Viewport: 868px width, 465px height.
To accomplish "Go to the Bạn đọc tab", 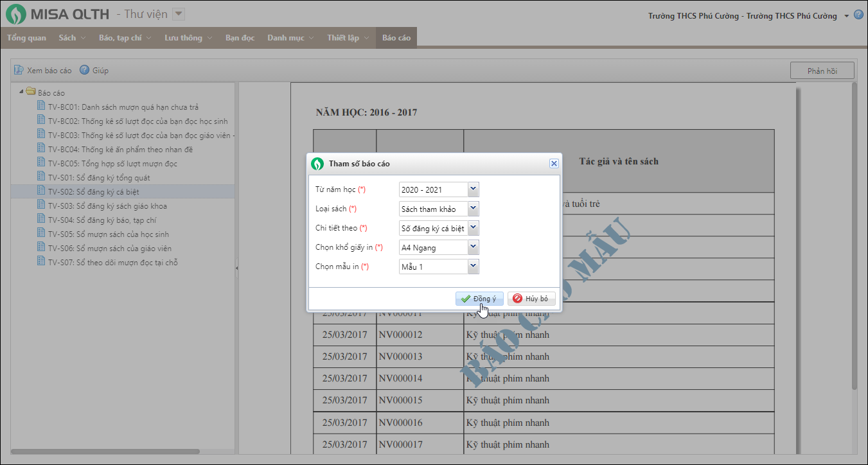I will pos(240,38).
